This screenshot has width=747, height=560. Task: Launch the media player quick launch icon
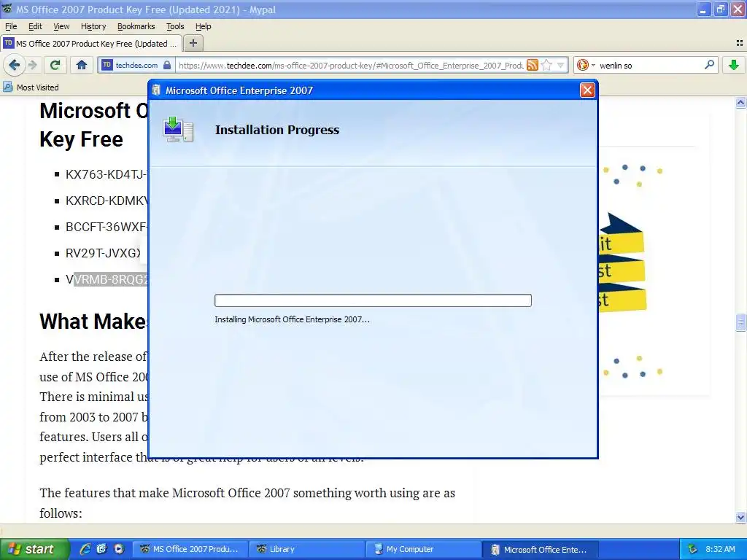tap(119, 549)
